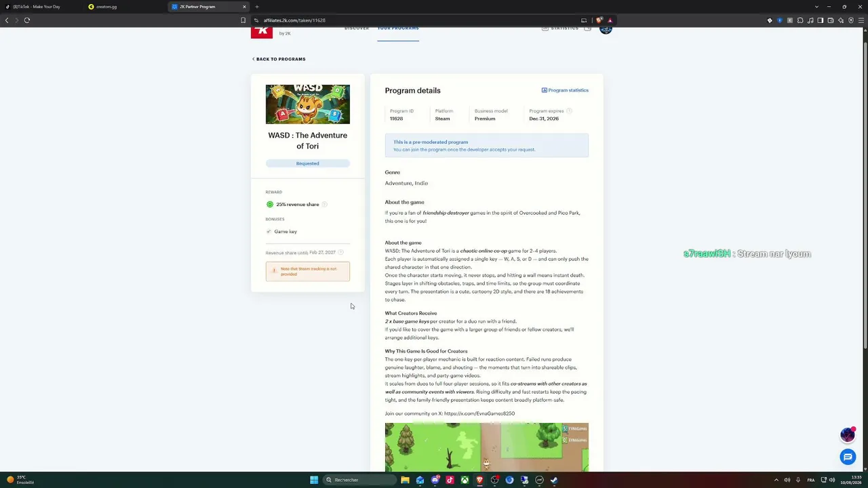Viewport: 868px width, 488px height.
Task: Open TikTok from the taskbar
Action: click(450, 480)
